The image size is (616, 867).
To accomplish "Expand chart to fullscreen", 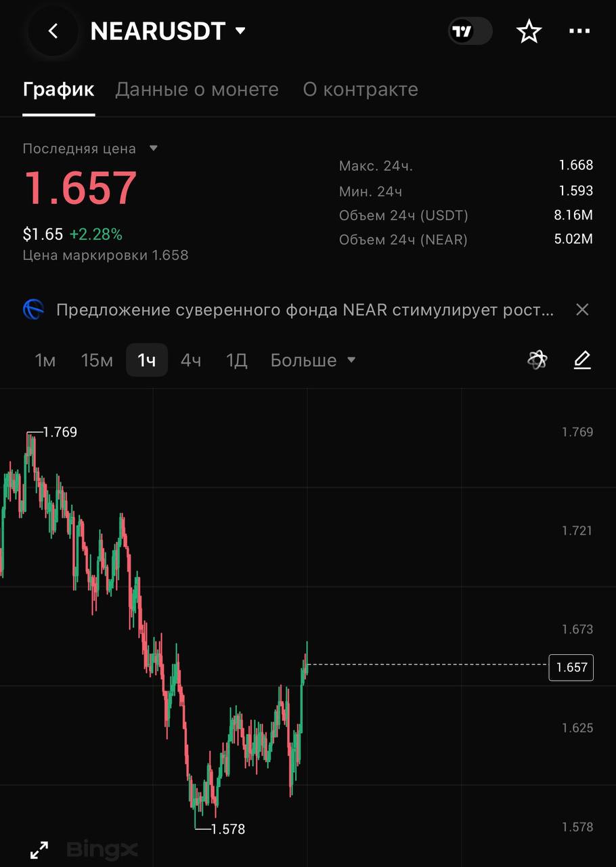I will coord(39,850).
